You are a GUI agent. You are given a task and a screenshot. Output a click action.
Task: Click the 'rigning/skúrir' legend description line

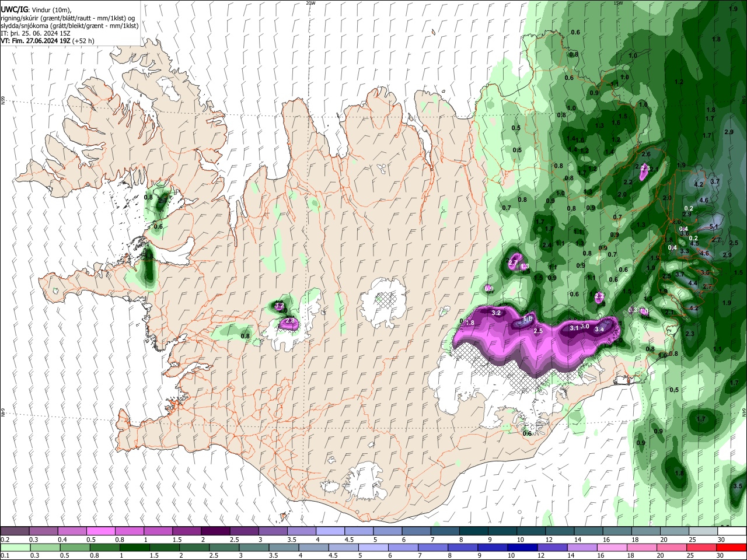tap(68, 18)
